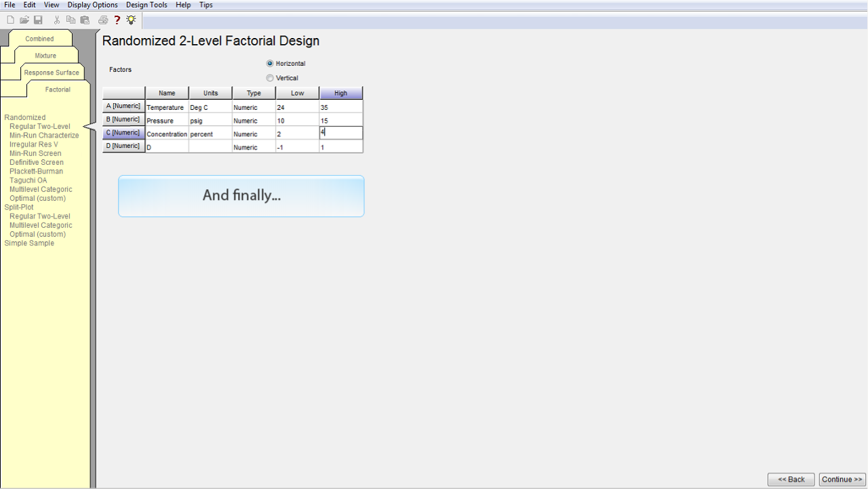Click the Cut scissors toolbar icon
868x489 pixels.
pyautogui.click(x=57, y=20)
